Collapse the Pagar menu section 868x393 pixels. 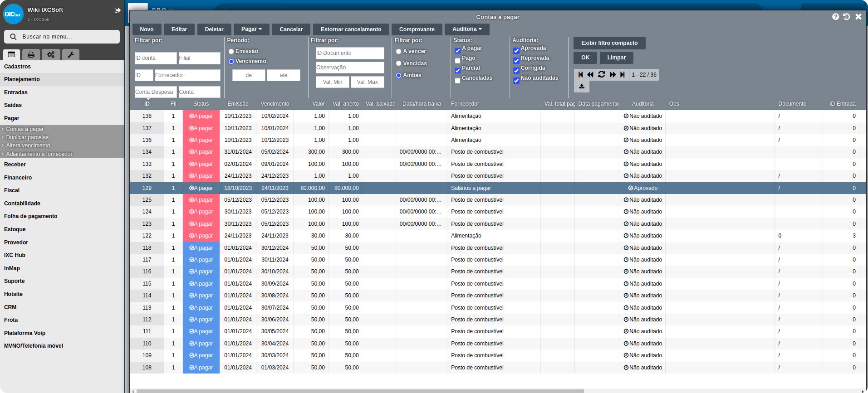pyautogui.click(x=62, y=118)
